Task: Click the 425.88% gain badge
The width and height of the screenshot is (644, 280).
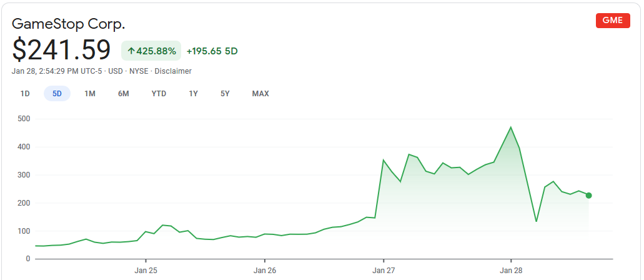Action: tap(151, 51)
